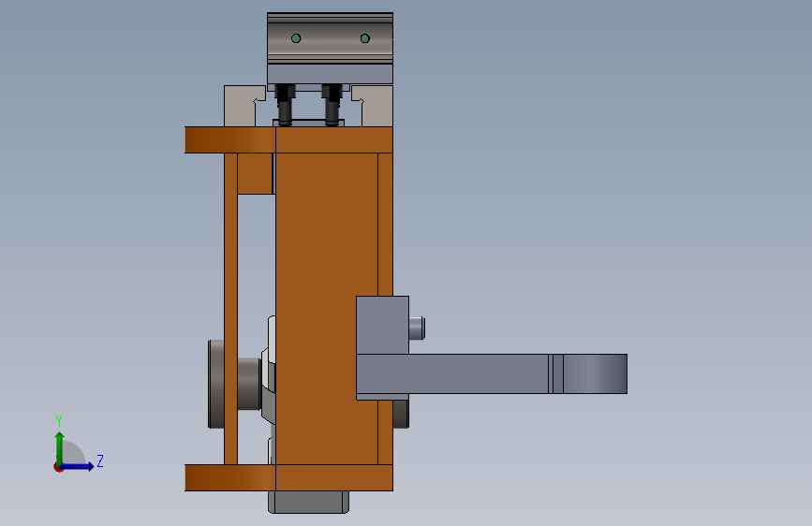Select the large orange central body face

click(x=327, y=308)
